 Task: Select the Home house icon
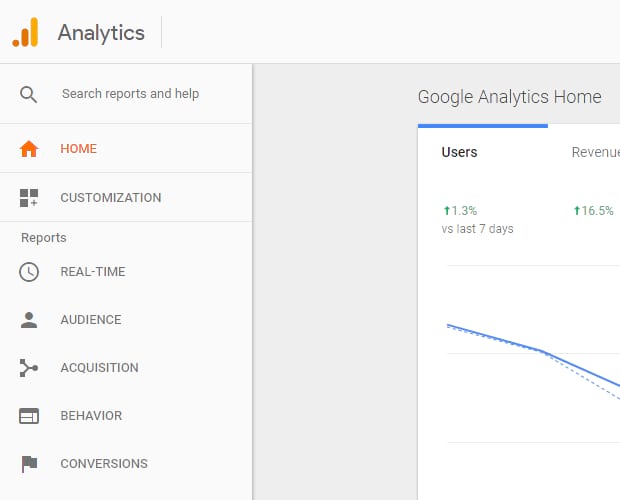point(29,149)
